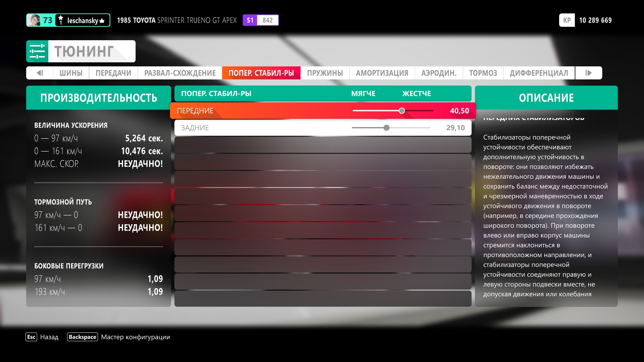This screenshot has height=362, width=644.
Task: Open the Развал-схождение tab
Action: pos(180,73)
